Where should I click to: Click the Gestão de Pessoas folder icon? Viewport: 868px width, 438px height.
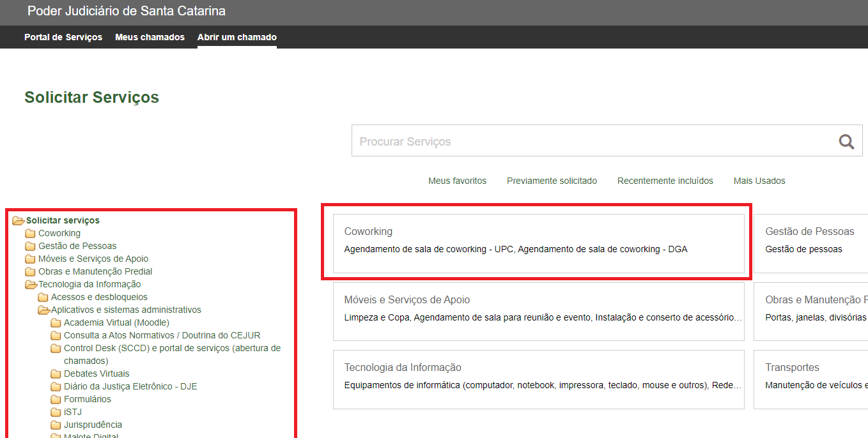[x=30, y=246]
